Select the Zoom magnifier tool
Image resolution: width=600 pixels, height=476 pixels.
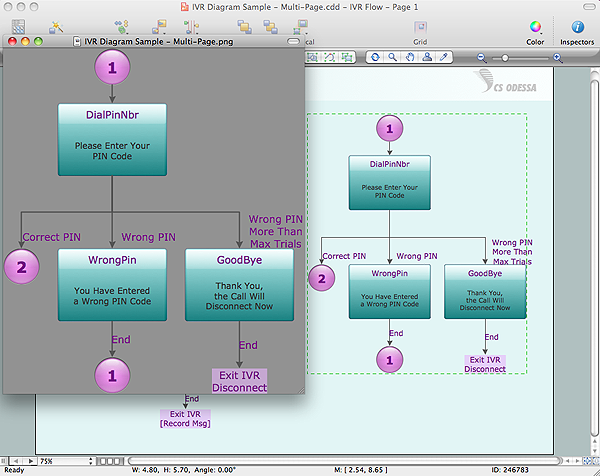(x=392, y=58)
